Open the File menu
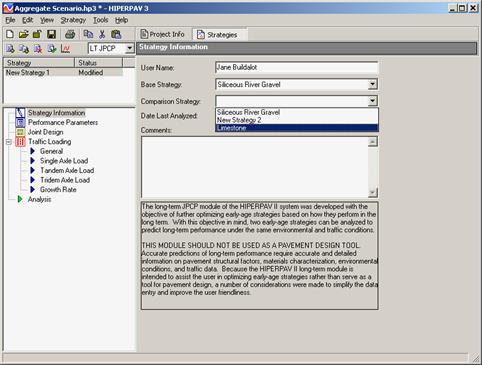Image resolution: width=482 pixels, height=365 pixels. 10,20
